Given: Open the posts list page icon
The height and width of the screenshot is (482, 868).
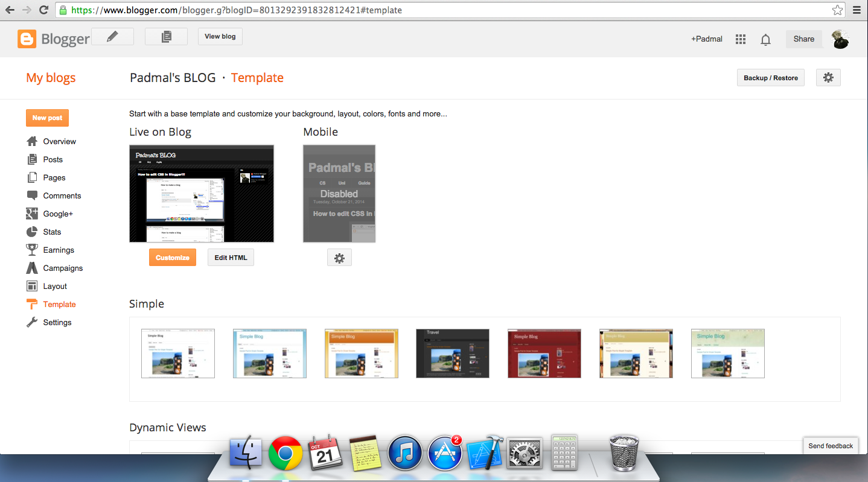Looking at the screenshot, I should [166, 37].
